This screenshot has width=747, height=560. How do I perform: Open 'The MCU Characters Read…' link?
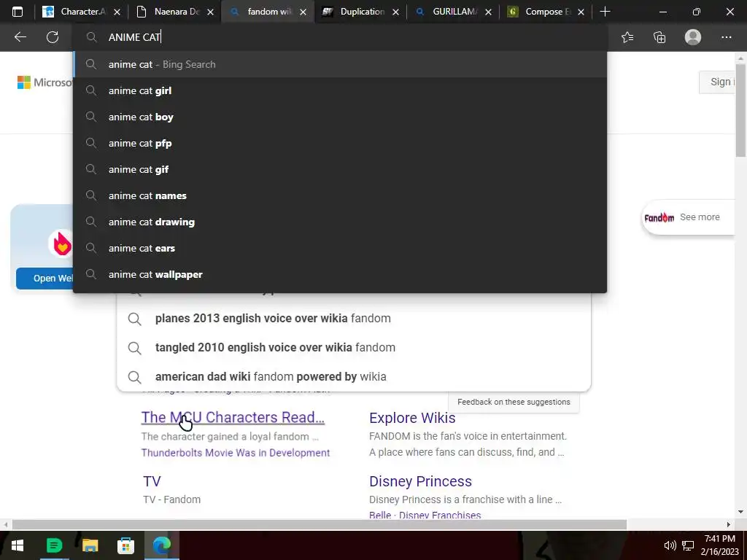pyautogui.click(x=233, y=417)
